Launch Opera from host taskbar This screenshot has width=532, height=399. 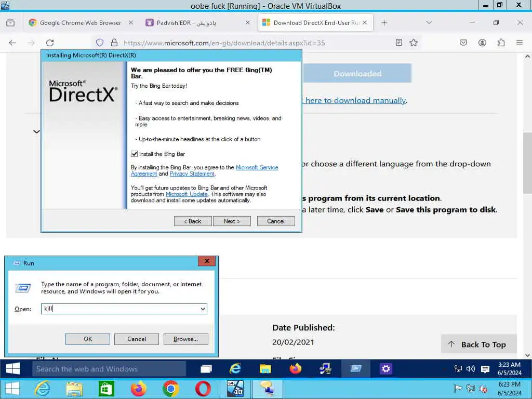click(x=203, y=389)
